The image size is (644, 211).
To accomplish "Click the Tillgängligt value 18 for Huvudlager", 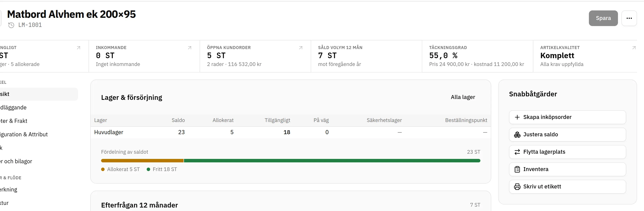I will 287,132.
